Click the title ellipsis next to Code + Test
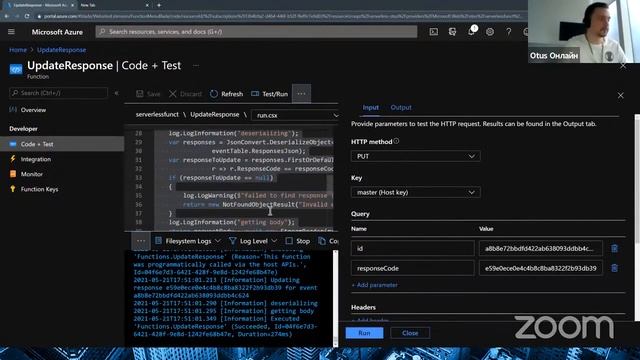Viewport: 640px width, 360px height. click(x=196, y=65)
